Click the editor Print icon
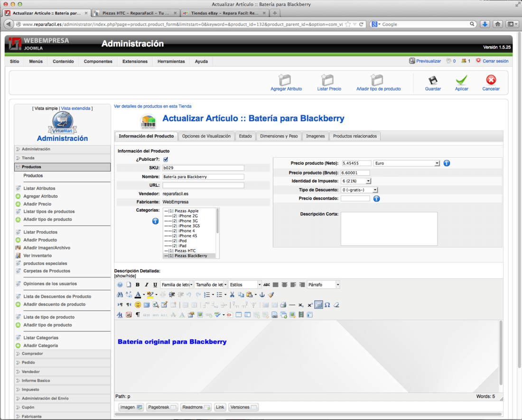This screenshot has height=420, width=522. pos(283,305)
